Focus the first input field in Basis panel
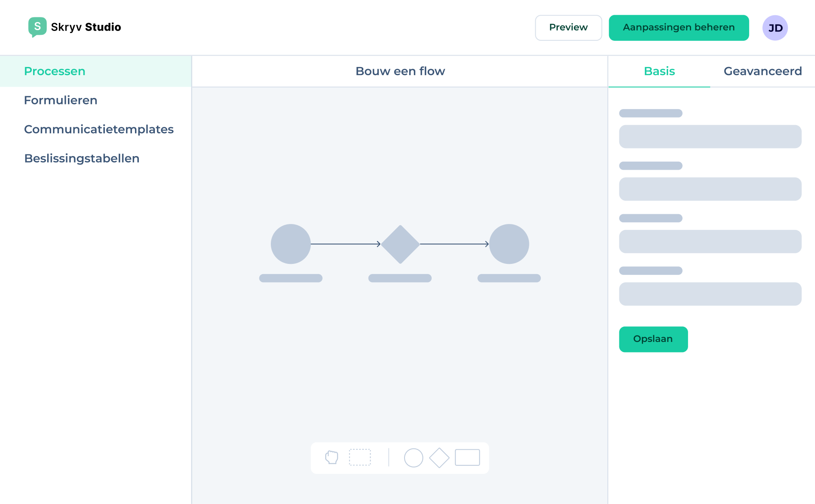Screen dimensions: 815x504 (710, 136)
